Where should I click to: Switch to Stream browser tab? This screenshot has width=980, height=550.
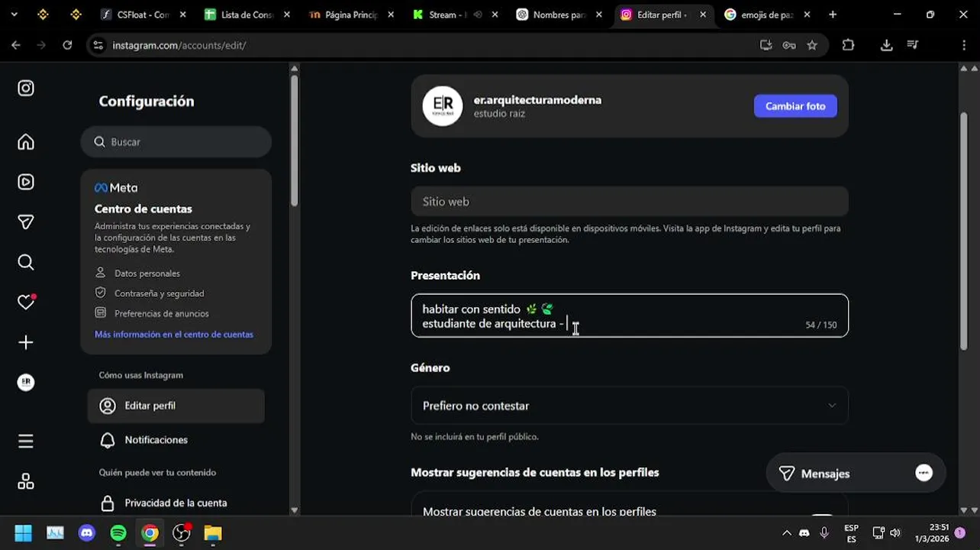click(455, 15)
